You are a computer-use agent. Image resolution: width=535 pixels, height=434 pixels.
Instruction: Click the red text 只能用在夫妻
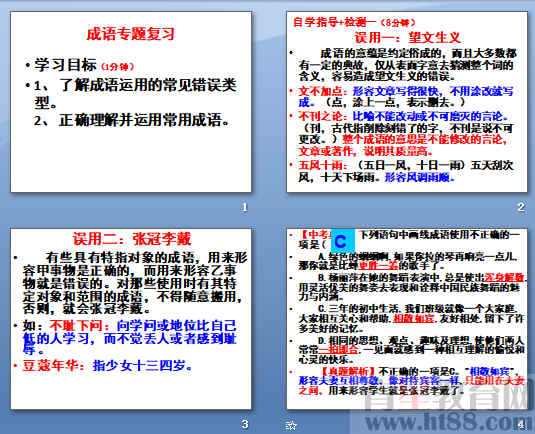point(495,381)
